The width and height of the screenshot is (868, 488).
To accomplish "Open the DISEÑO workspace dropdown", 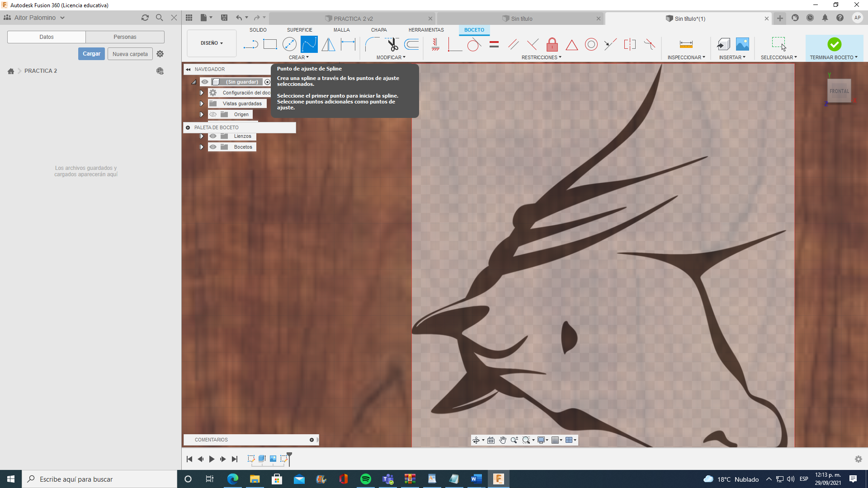I will 212,43.
